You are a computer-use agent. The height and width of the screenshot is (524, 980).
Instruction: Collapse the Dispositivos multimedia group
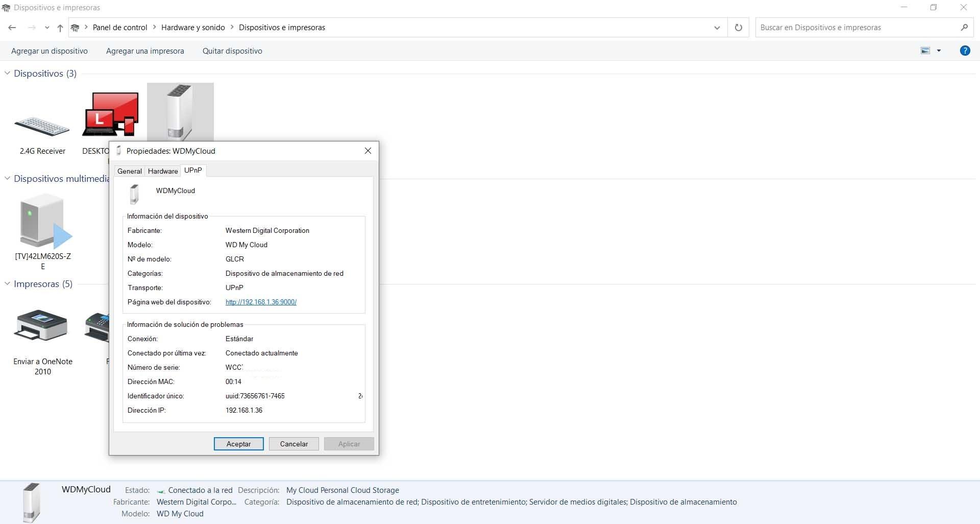click(7, 178)
